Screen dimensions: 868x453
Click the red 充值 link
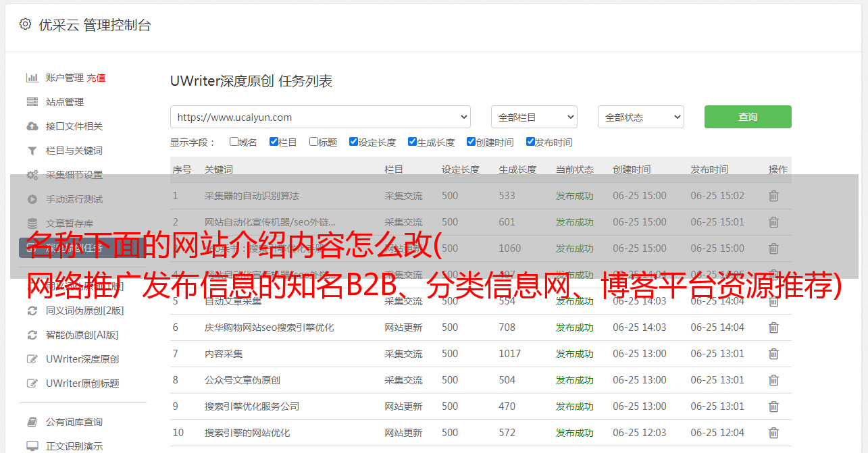tap(96, 78)
